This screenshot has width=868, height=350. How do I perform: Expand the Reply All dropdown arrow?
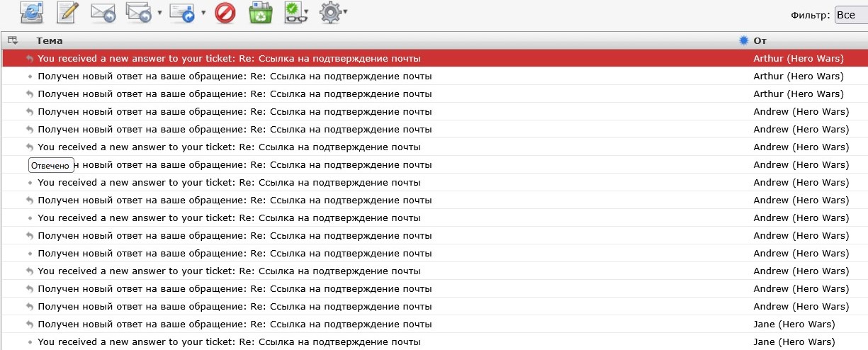[160, 13]
